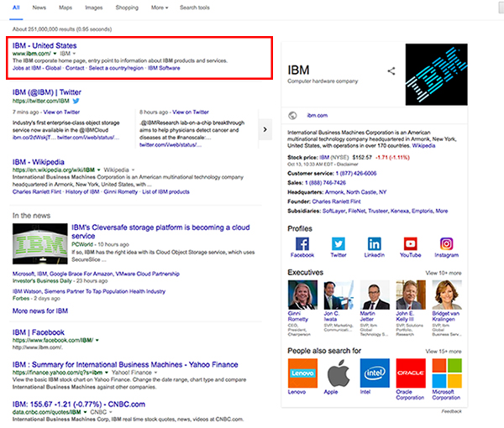The height and width of the screenshot is (428, 504).
Task: Click the share icon in IBM panel
Action: 391,71
